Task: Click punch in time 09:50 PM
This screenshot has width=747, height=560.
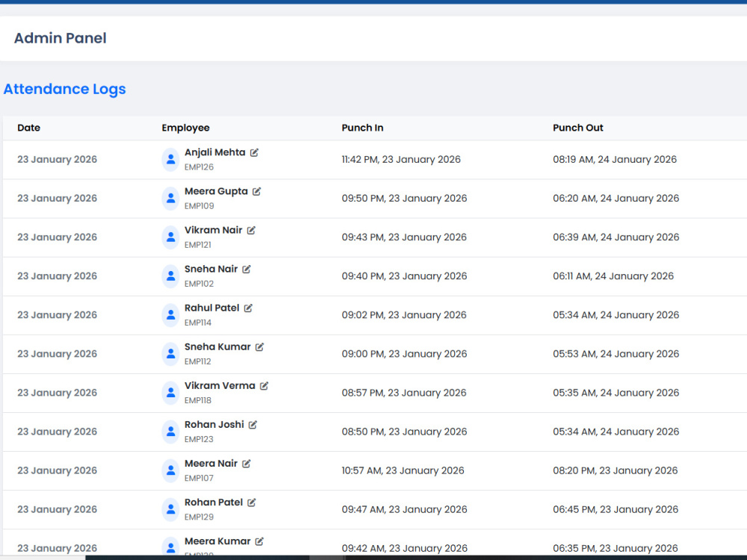Action: 404,199
